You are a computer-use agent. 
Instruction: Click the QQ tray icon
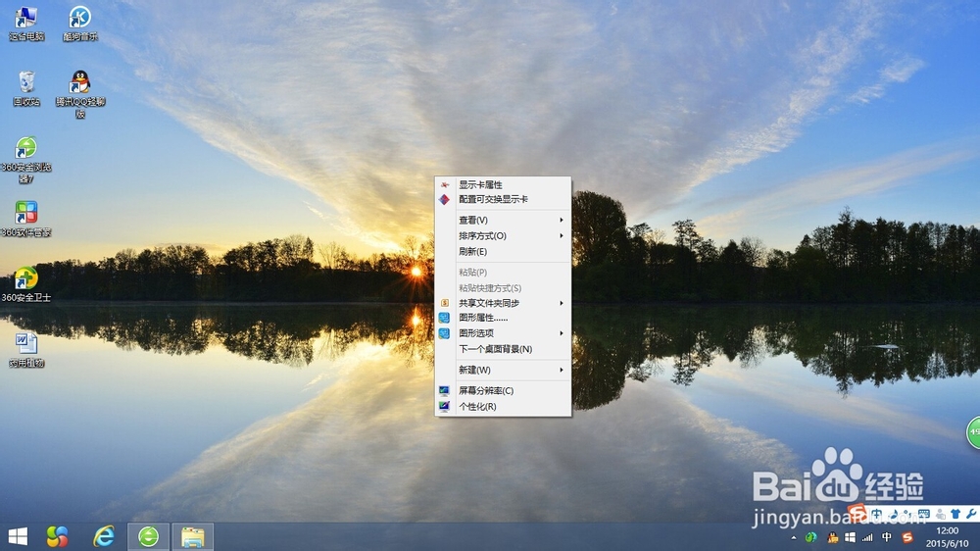pos(832,537)
